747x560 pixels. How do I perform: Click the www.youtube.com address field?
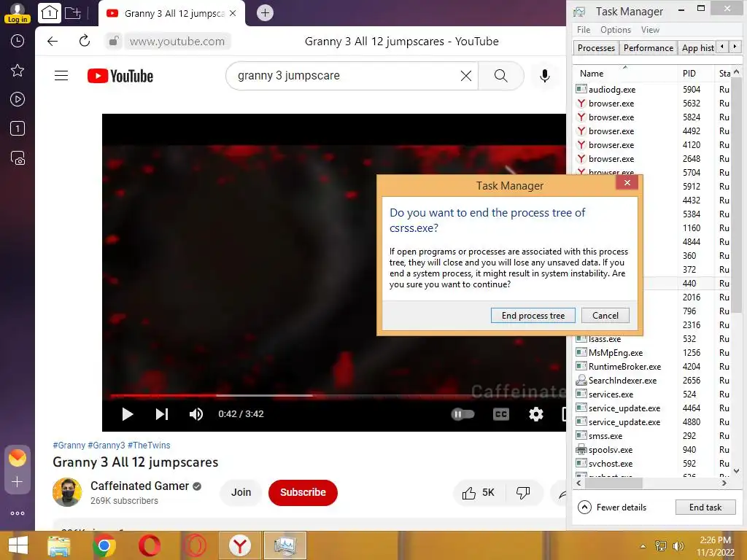pyautogui.click(x=177, y=42)
